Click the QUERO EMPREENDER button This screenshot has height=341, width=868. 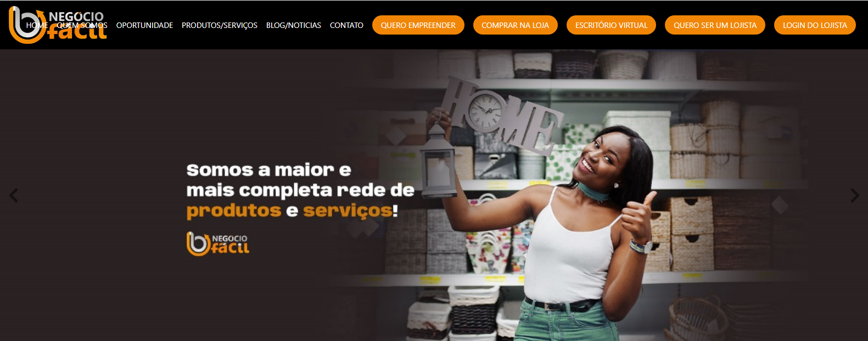tap(418, 25)
